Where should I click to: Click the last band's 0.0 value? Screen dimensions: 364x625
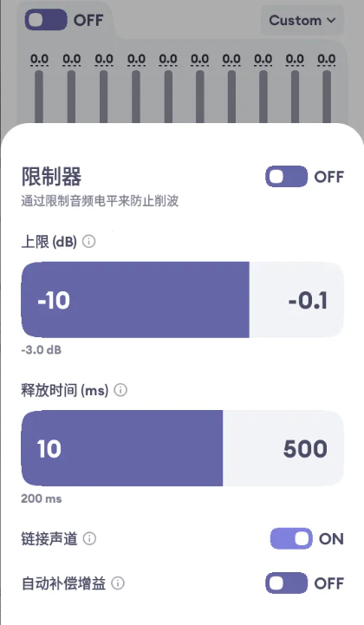[x=326, y=60]
